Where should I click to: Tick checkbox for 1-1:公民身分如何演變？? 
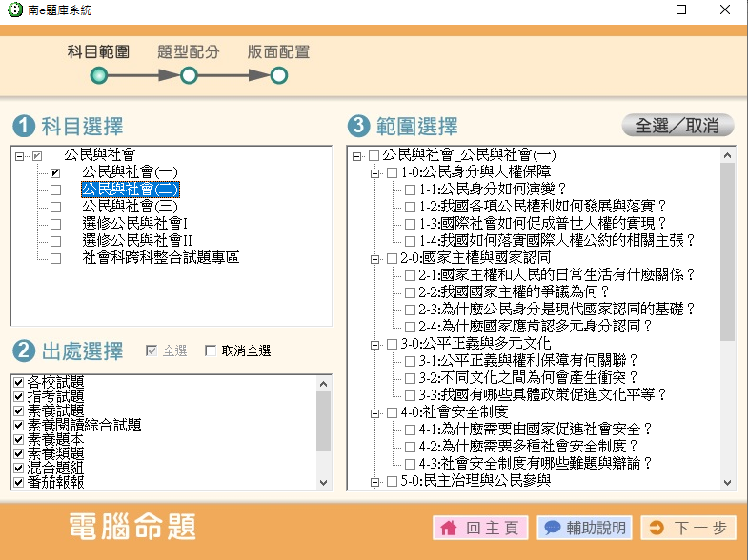tap(410, 190)
